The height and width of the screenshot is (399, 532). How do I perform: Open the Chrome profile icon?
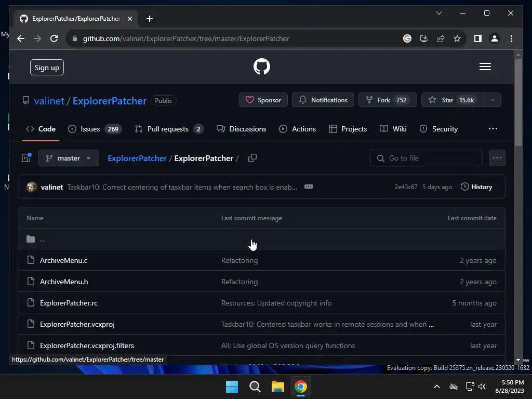pyautogui.click(x=495, y=38)
